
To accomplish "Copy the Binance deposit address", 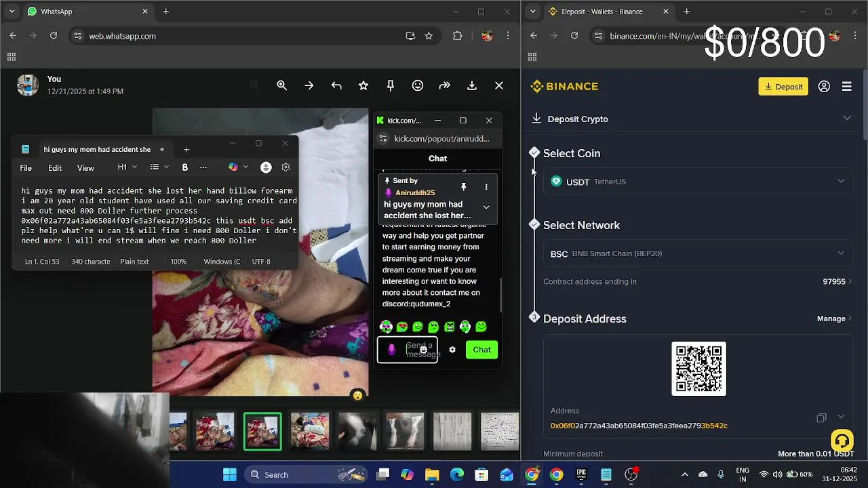I will point(821,418).
